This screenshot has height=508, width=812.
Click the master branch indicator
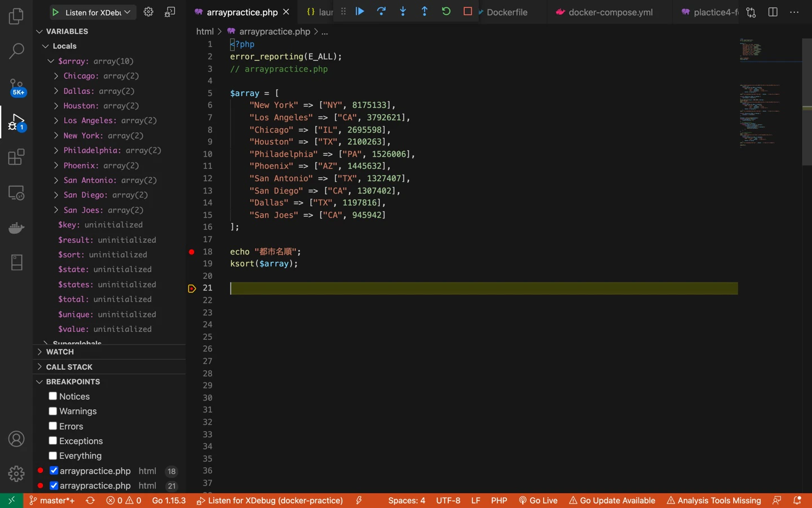52,501
